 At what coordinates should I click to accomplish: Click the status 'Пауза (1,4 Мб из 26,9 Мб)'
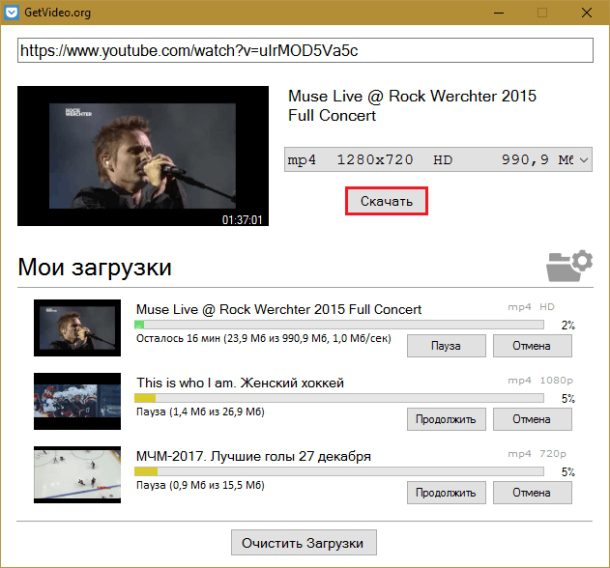point(200,412)
